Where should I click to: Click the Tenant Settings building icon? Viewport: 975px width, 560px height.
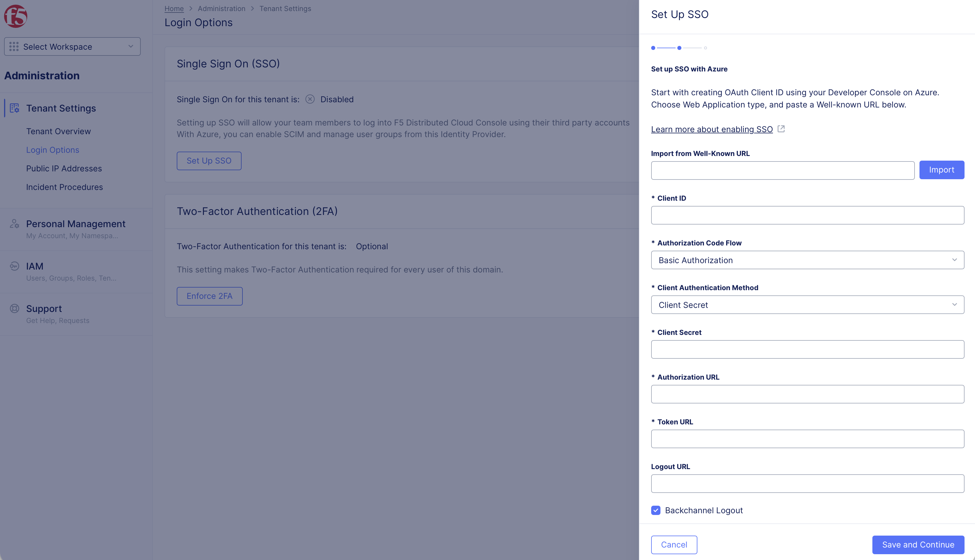(15, 108)
